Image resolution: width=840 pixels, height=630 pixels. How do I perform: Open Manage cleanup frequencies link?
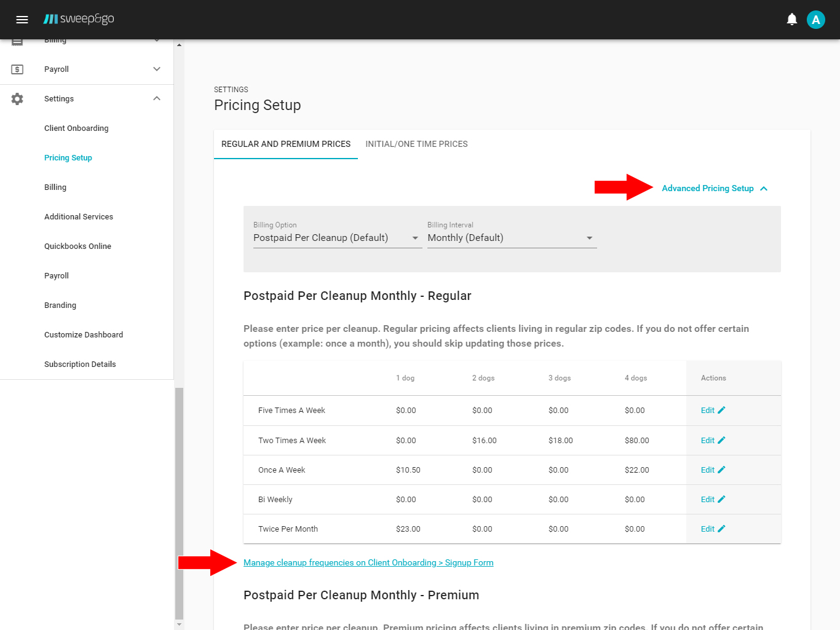tap(368, 562)
